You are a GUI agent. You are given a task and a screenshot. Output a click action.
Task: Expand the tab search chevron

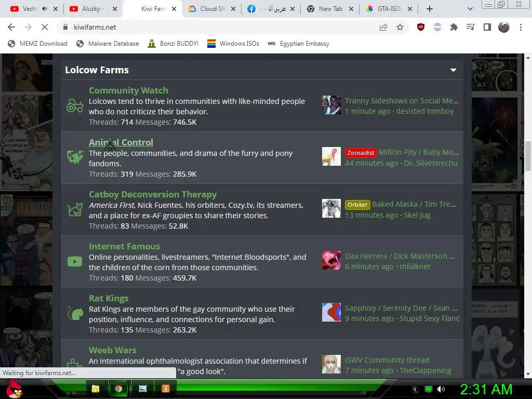(x=470, y=9)
